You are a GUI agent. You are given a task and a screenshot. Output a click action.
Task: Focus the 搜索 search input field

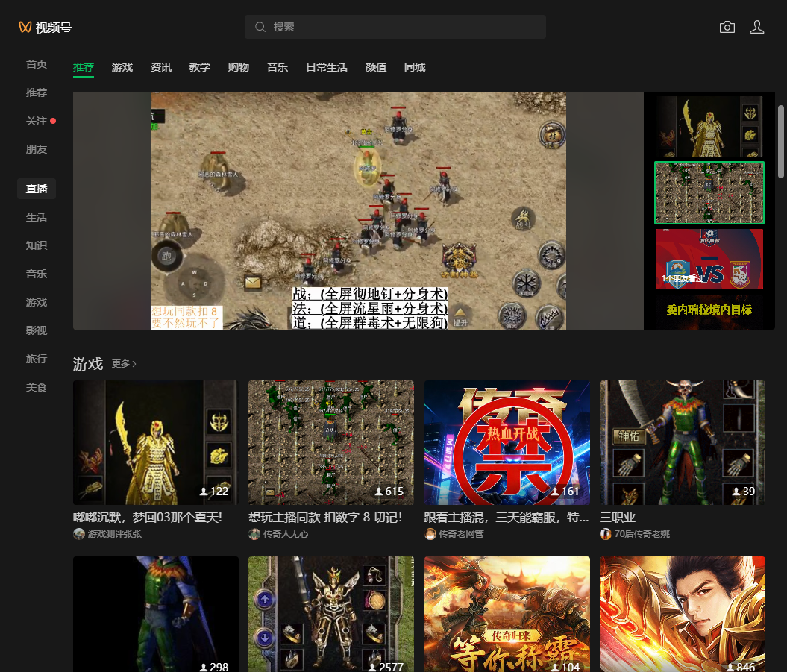tap(395, 27)
